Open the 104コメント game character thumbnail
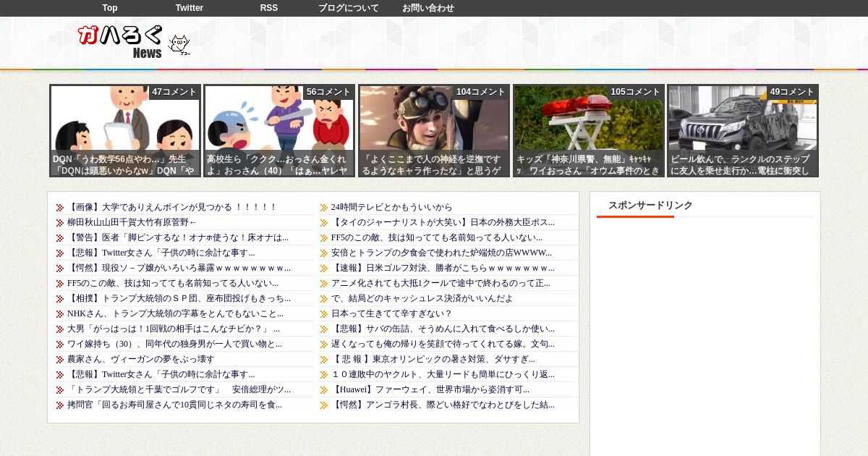 click(434, 130)
